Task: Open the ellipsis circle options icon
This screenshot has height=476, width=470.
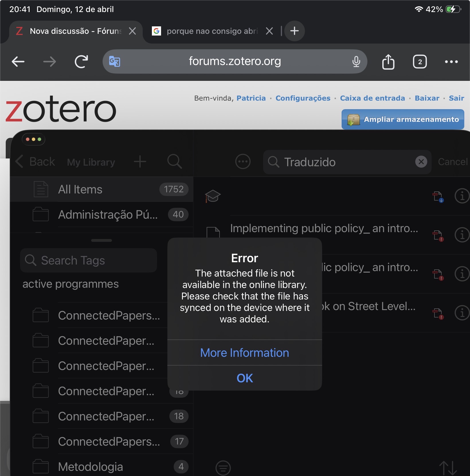Action: (243, 162)
